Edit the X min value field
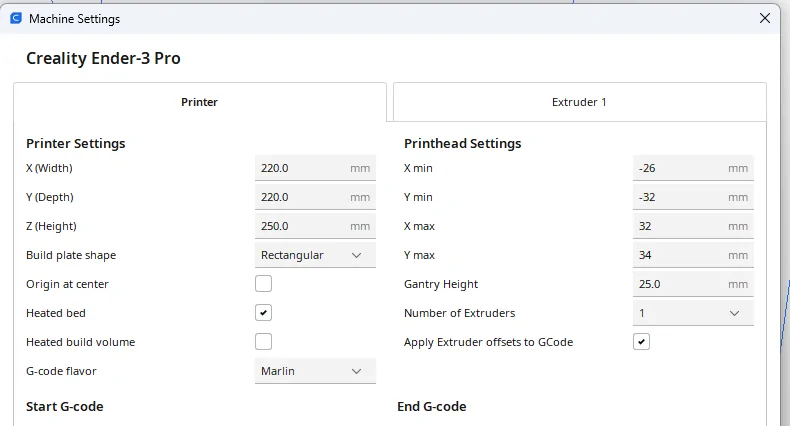Viewport: 790px width, 426px height. pos(693,168)
